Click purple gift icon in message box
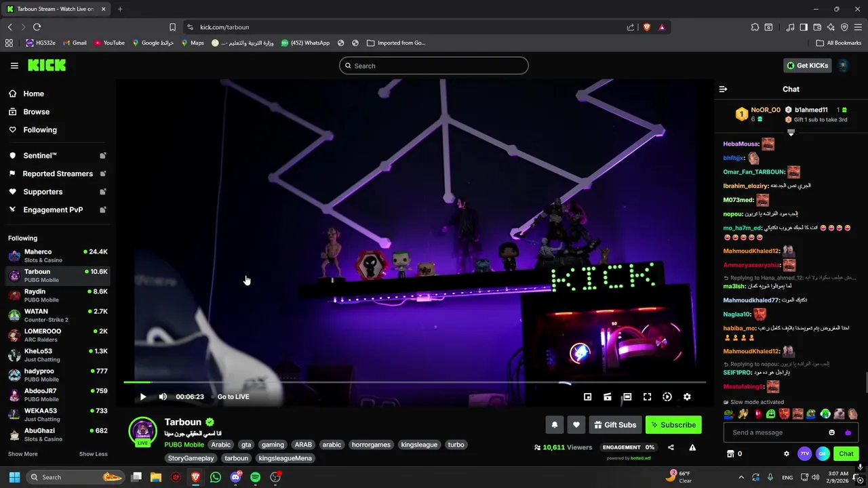This screenshot has width=868, height=488. click(848, 433)
